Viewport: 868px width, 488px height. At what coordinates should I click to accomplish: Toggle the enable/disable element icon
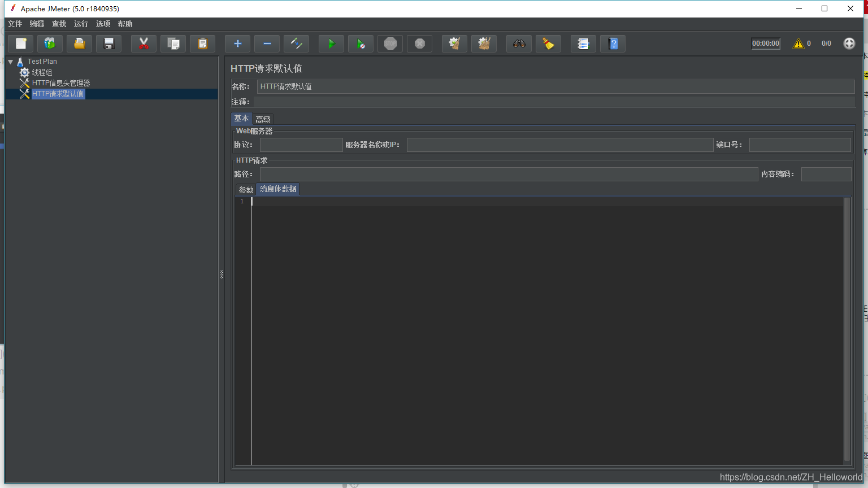point(296,43)
